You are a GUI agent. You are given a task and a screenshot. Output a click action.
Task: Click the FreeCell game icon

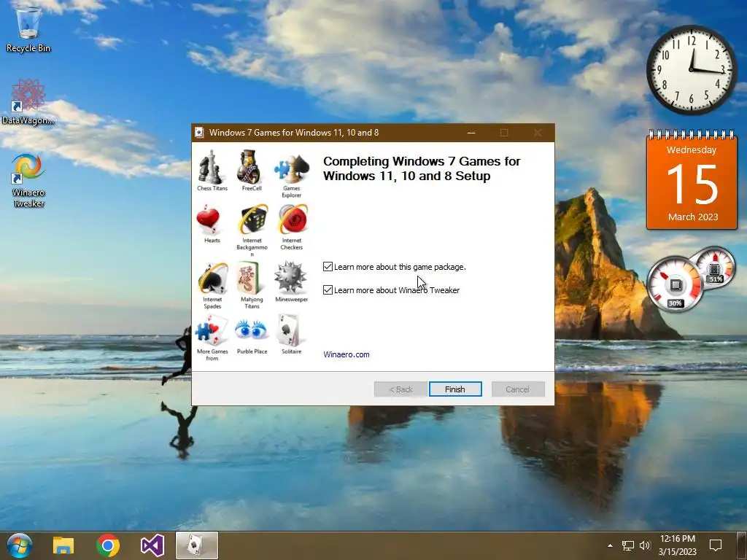coord(251,167)
